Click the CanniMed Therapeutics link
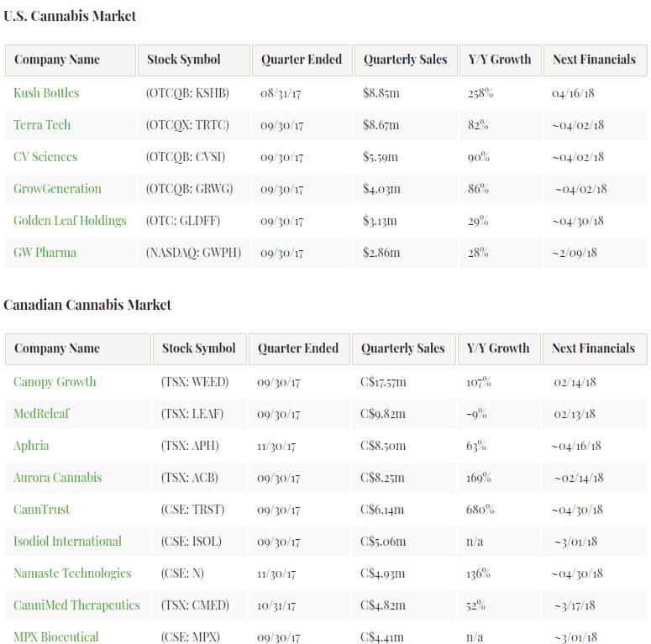Image resolution: width=651 pixels, height=644 pixels. (x=76, y=605)
